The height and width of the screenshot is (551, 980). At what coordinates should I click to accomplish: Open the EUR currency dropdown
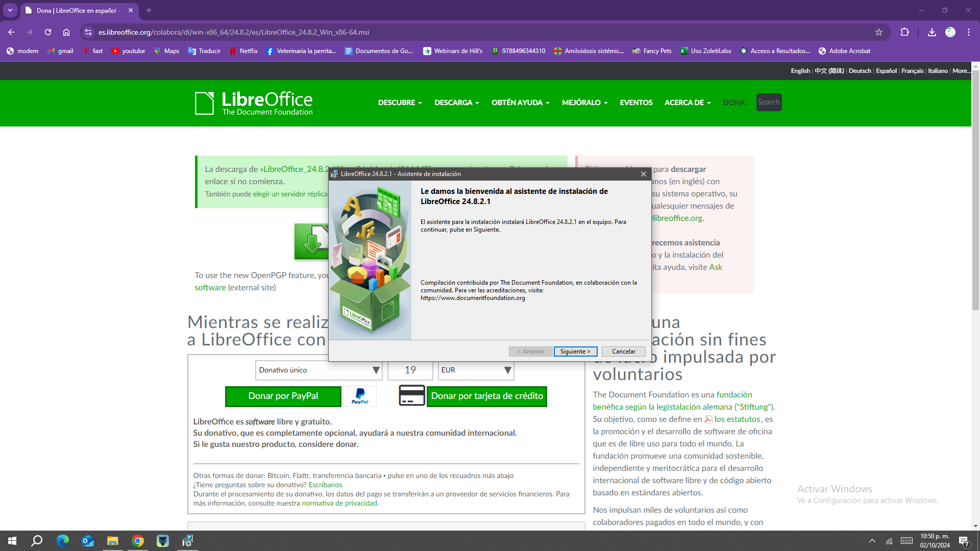pyautogui.click(x=476, y=370)
